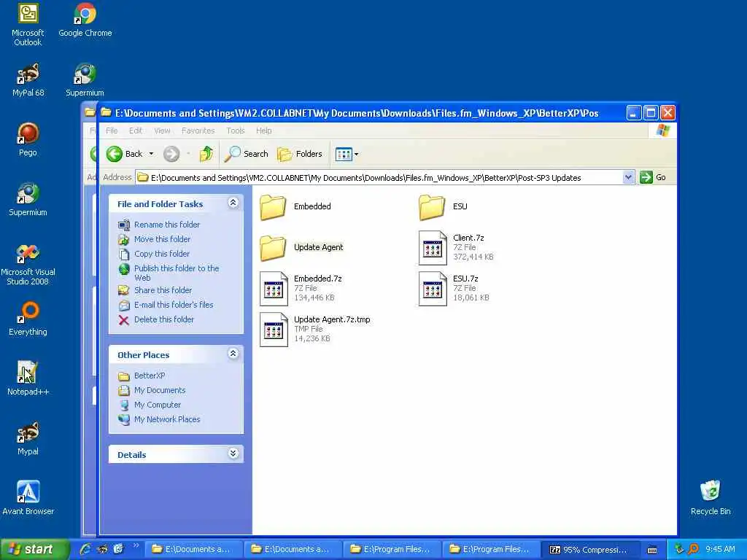The width and height of the screenshot is (747, 560).
Task: Launch Google Chrome from the desktop
Action: point(85,20)
